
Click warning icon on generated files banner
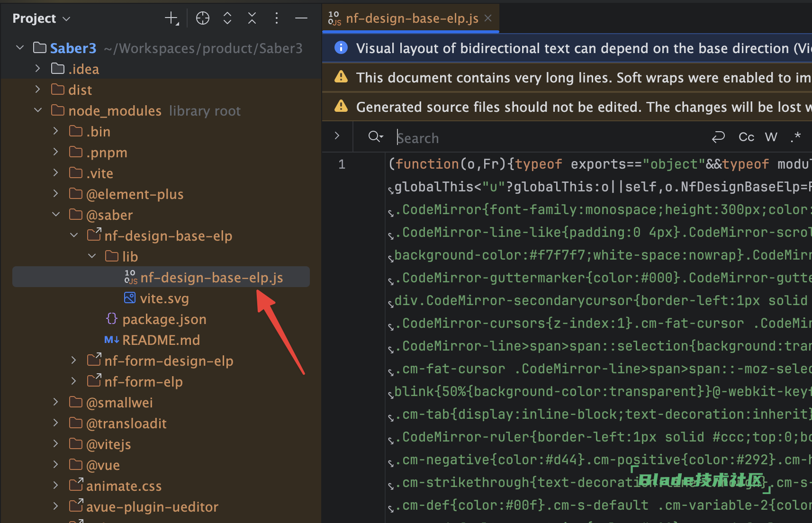[341, 106]
